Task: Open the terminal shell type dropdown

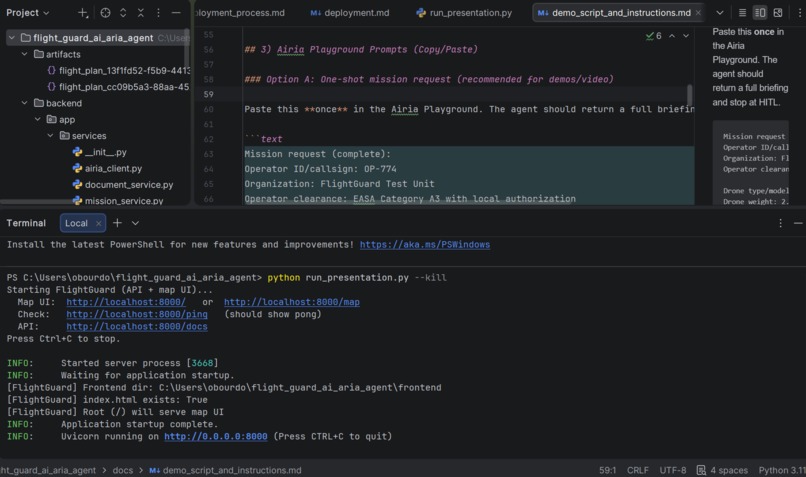Action: click(x=135, y=223)
